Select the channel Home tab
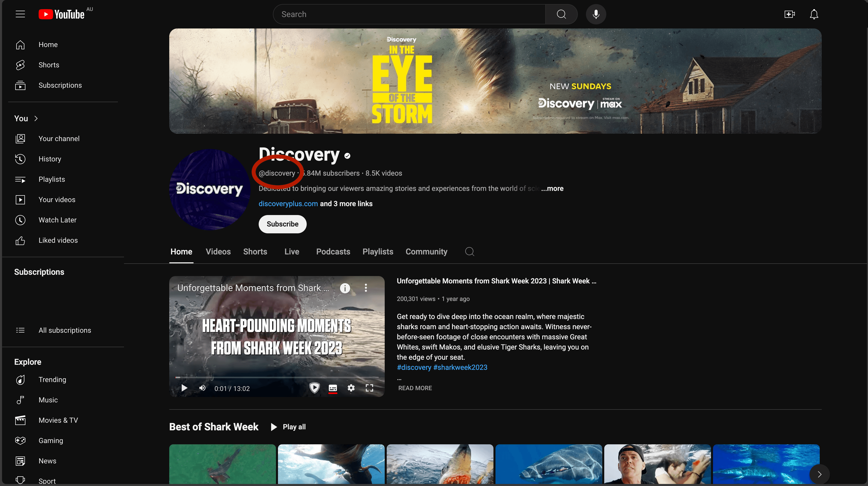 [x=181, y=251]
